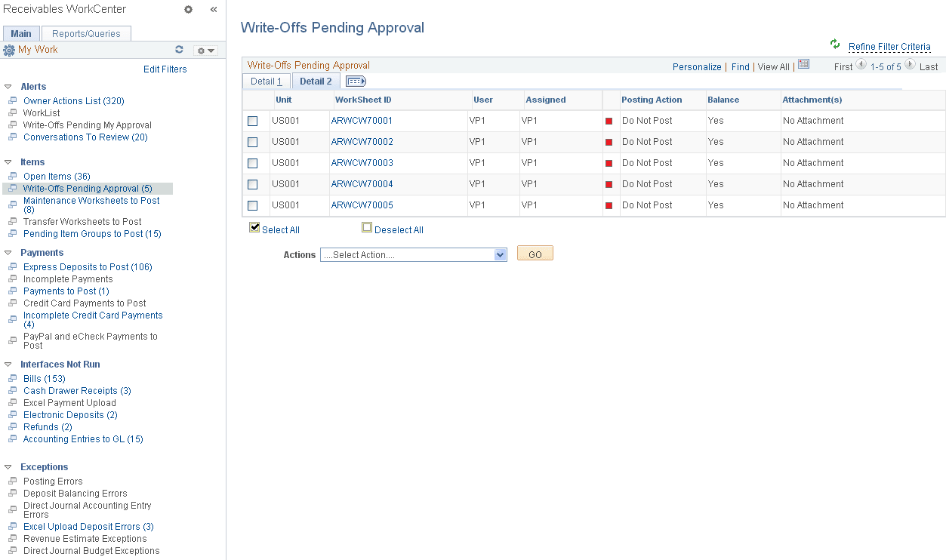The image size is (946, 560).
Task: Collapse the Alerts section
Action: (7, 86)
